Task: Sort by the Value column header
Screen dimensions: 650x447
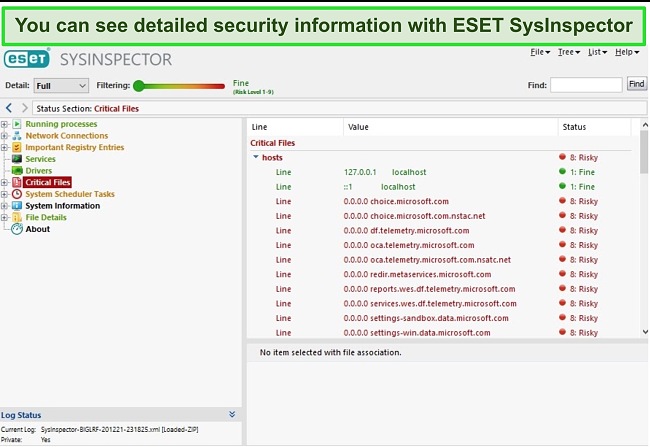Action: pos(451,127)
